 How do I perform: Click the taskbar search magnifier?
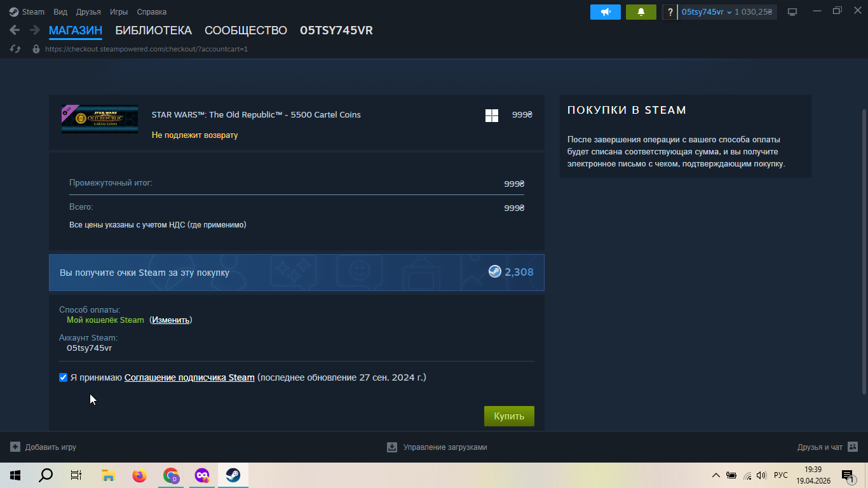pyautogui.click(x=46, y=475)
